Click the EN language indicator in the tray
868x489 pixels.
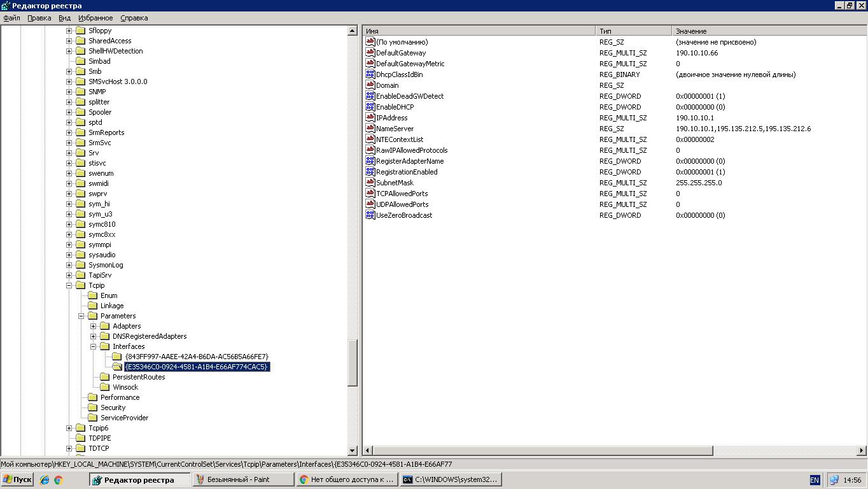[815, 480]
